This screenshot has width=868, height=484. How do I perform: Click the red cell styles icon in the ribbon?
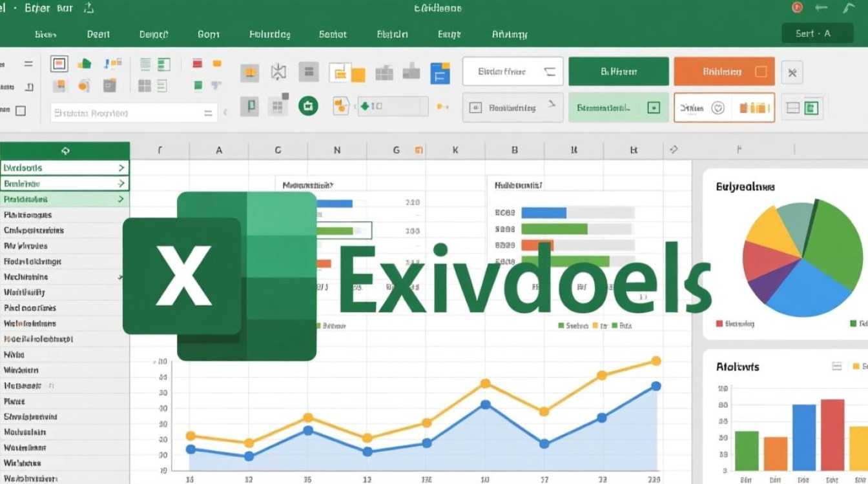pos(197,63)
